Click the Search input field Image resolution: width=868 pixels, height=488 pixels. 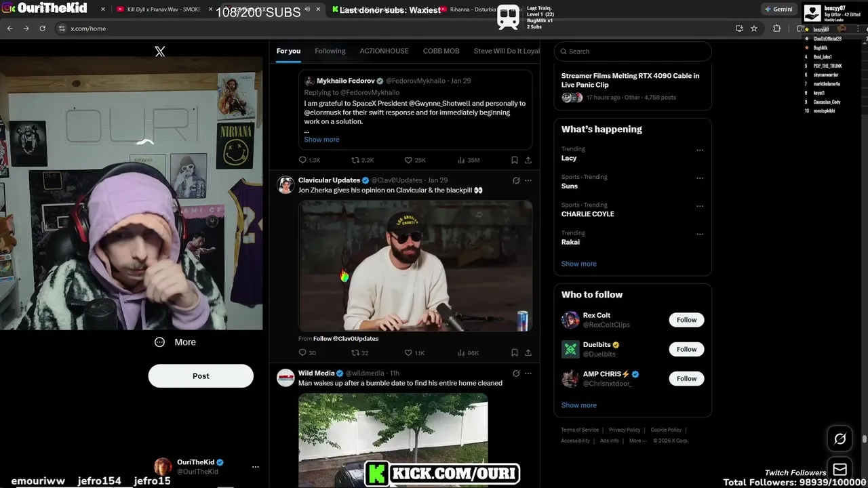[633, 52]
